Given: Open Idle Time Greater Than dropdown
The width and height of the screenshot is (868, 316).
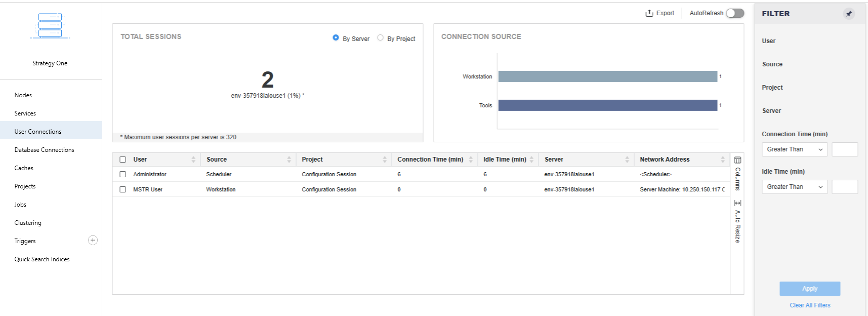Looking at the screenshot, I should coord(794,187).
